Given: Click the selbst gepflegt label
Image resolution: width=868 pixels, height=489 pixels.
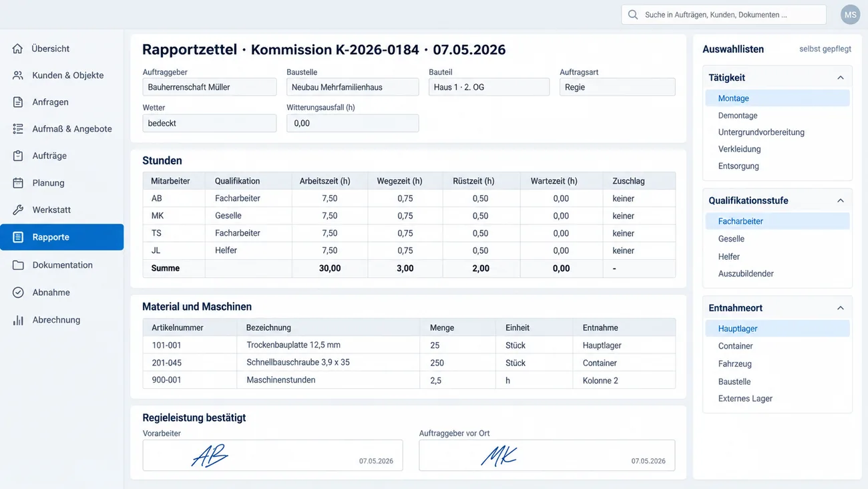Looking at the screenshot, I should pos(825,49).
